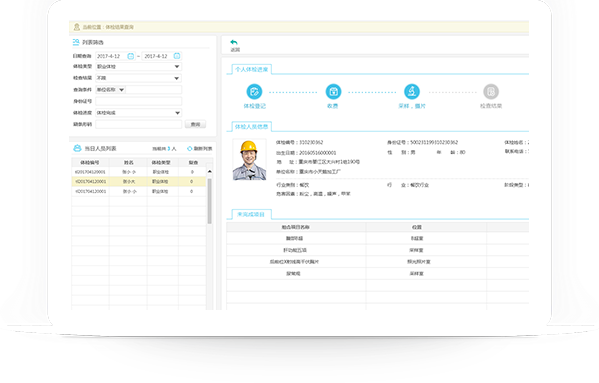Select the 体检登记 registration step icon
Screen dimensions: 599x383
254,92
